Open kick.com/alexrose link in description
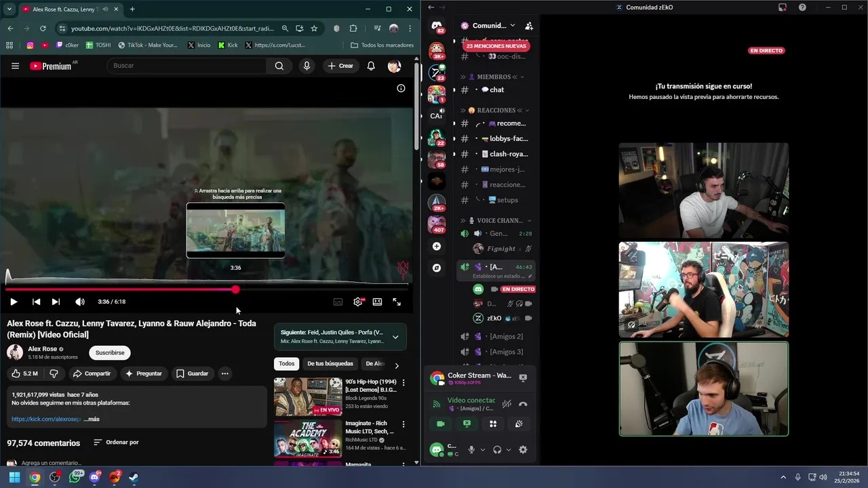The height and width of the screenshot is (488, 868). click(x=46, y=419)
